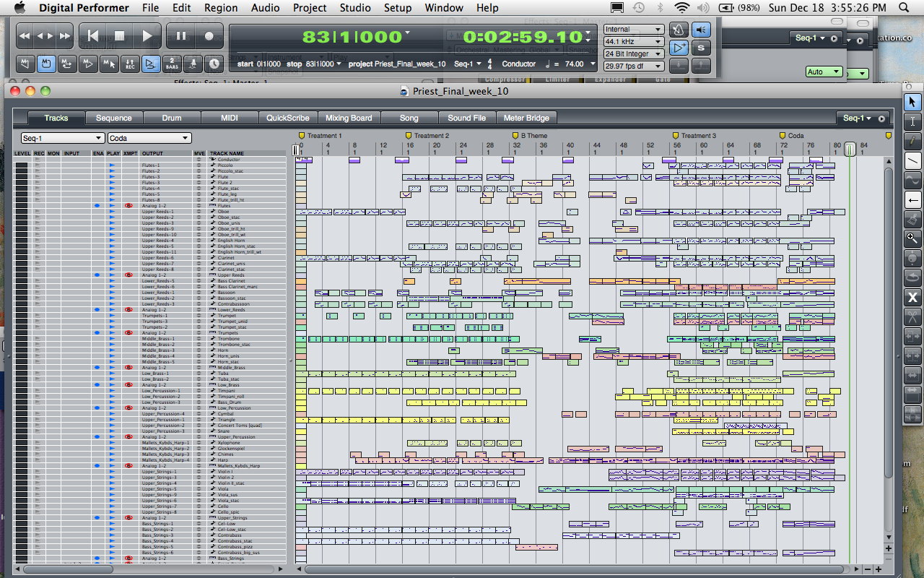The image size is (924, 578).
Task: Toggle the audible mode speaker icon
Action: click(x=700, y=30)
